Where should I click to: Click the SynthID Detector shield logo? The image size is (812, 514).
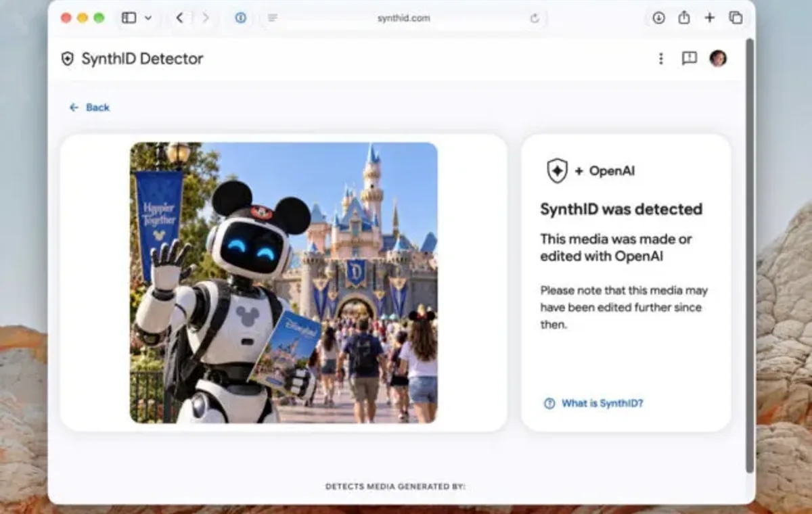(x=67, y=59)
